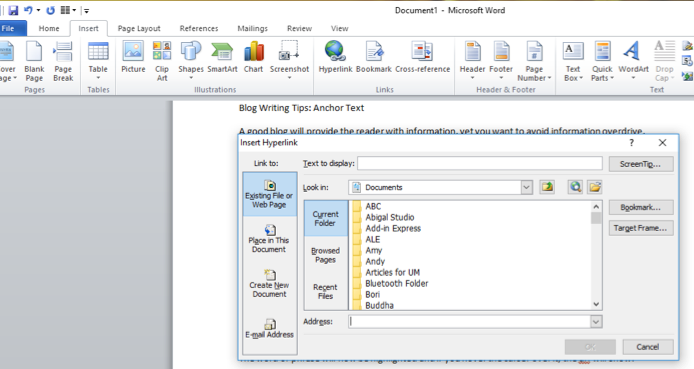
Task: Insert a Bookmark from ribbon
Action: [374, 58]
